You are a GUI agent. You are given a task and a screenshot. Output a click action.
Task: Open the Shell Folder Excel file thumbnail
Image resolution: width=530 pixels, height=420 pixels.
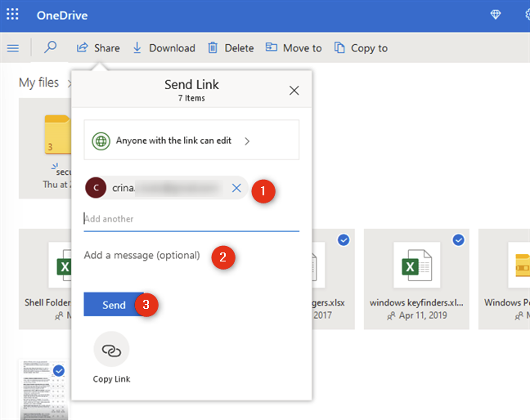tap(60, 265)
